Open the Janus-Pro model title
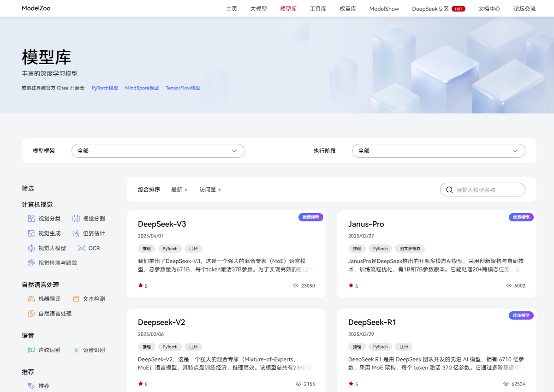This screenshot has width=554, height=392. [366, 224]
